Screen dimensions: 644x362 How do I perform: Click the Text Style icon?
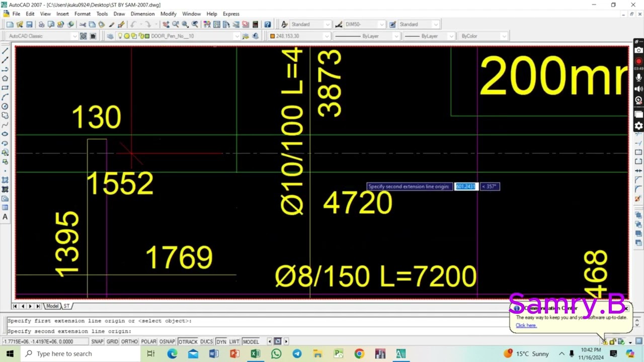click(284, 24)
